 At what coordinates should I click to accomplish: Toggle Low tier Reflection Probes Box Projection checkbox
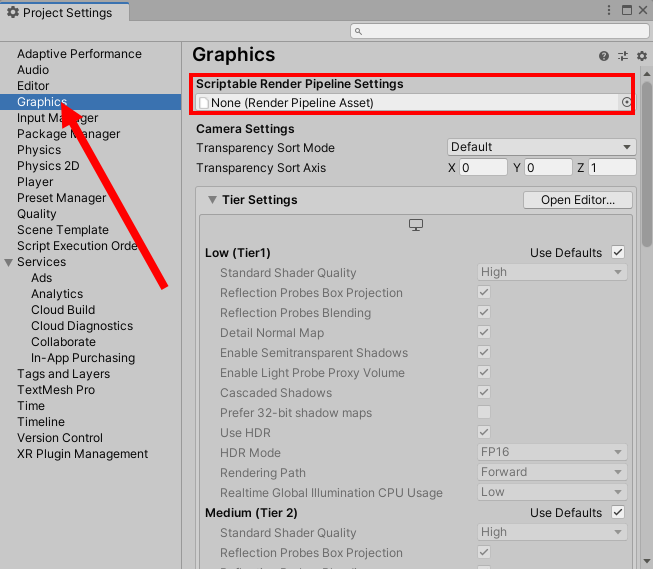click(x=484, y=292)
